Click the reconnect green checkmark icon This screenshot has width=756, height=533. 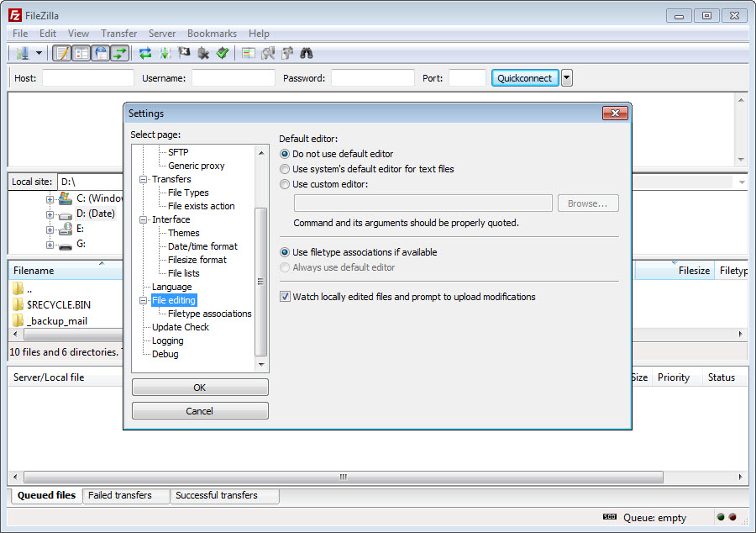pos(223,53)
